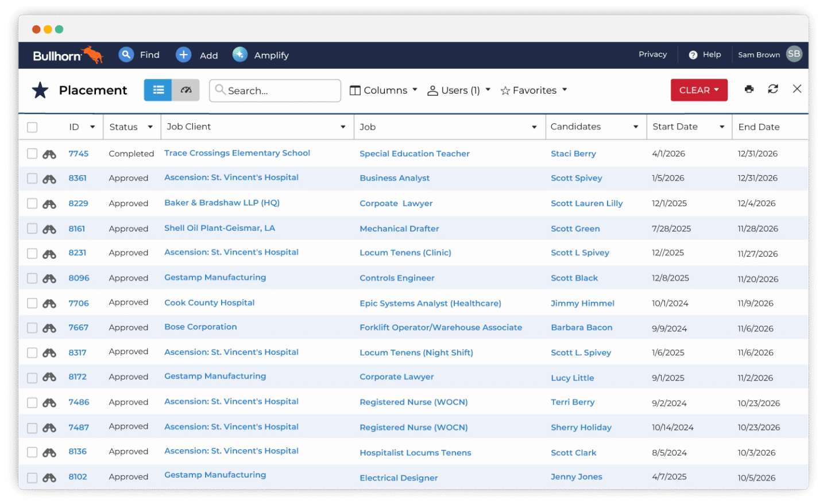The image size is (827, 504).
Task: Open the Favorites dropdown
Action: pyautogui.click(x=534, y=90)
